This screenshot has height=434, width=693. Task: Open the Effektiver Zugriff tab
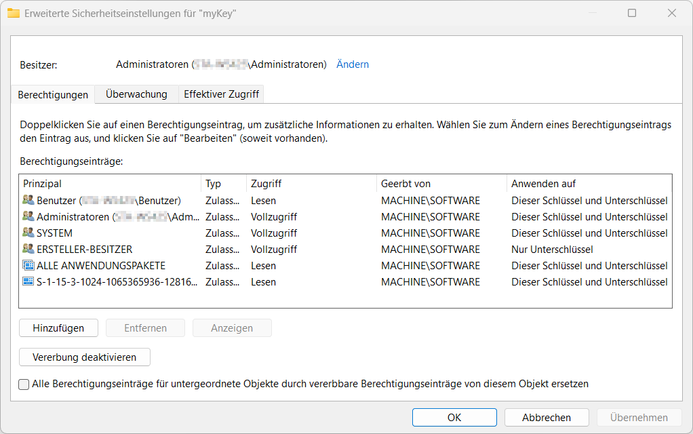point(220,94)
